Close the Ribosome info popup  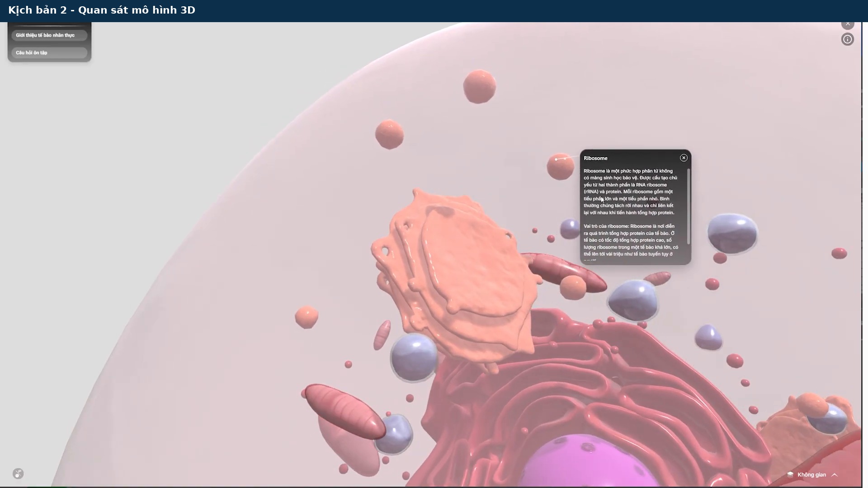[x=684, y=158]
